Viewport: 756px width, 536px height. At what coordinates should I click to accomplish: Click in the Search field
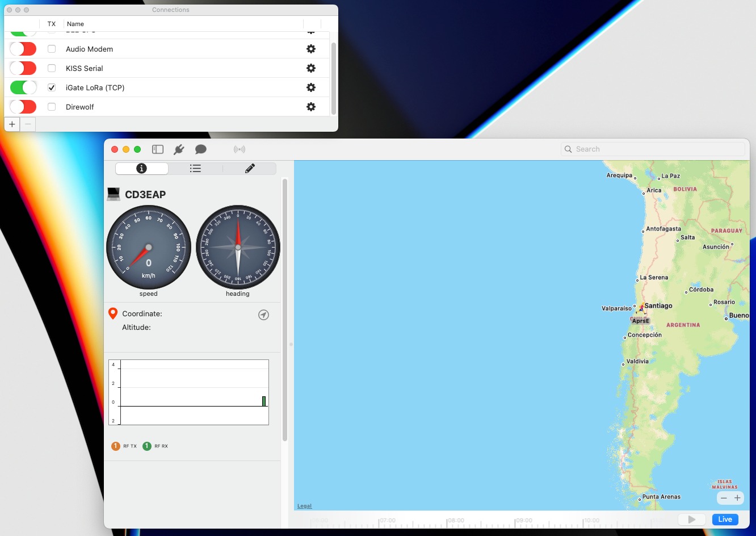coord(653,149)
